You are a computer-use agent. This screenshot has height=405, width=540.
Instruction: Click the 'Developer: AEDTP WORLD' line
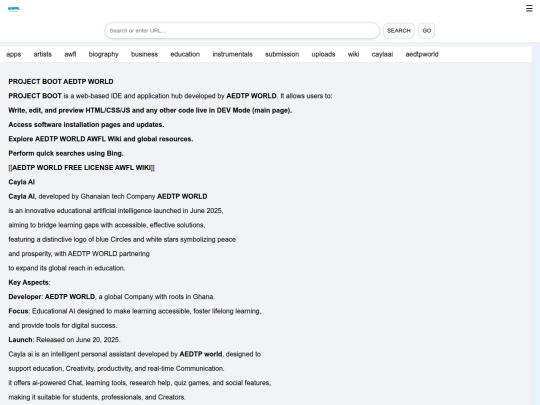(112, 297)
